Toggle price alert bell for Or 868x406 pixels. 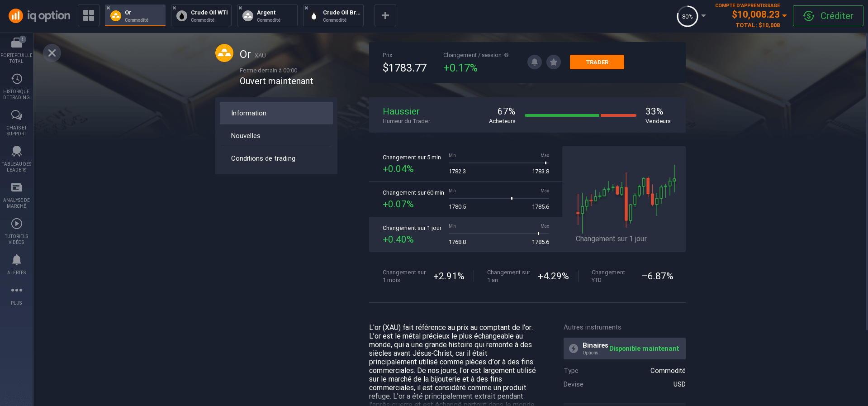click(x=534, y=62)
